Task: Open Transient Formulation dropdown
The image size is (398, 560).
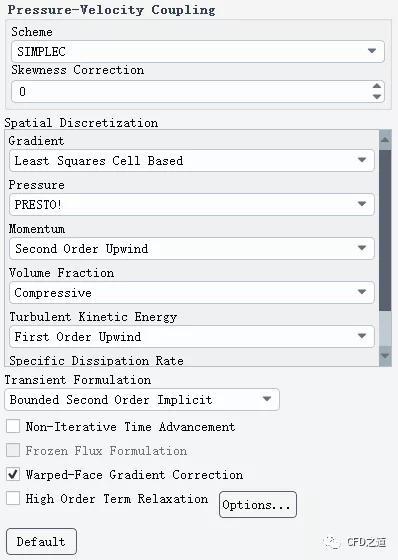Action: [x=142, y=399]
